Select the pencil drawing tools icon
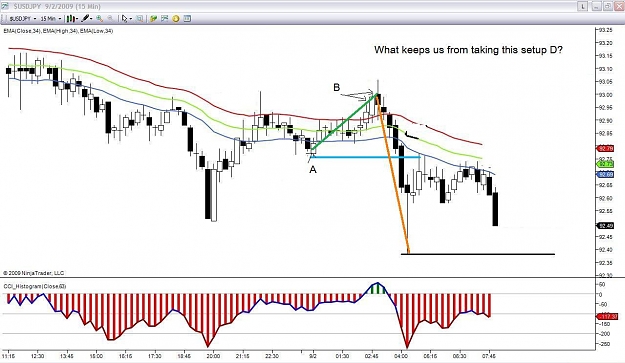625x363 pixels. 85,19
